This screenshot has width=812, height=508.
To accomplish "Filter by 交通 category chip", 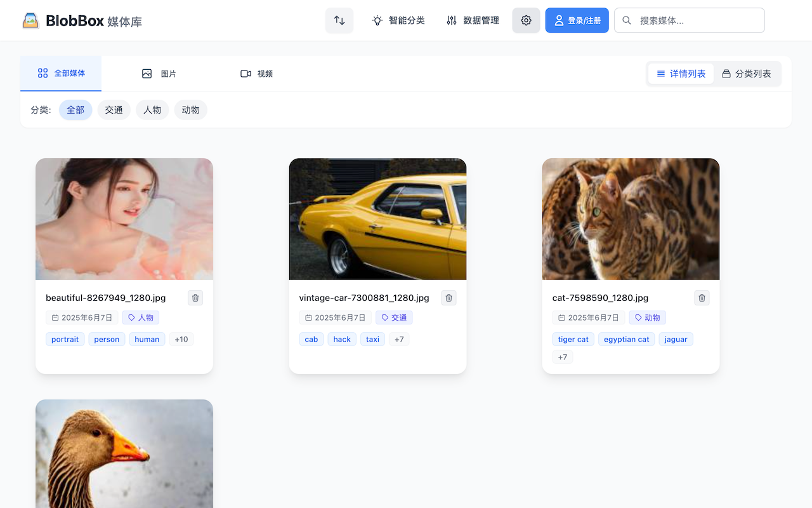I will click(x=114, y=110).
